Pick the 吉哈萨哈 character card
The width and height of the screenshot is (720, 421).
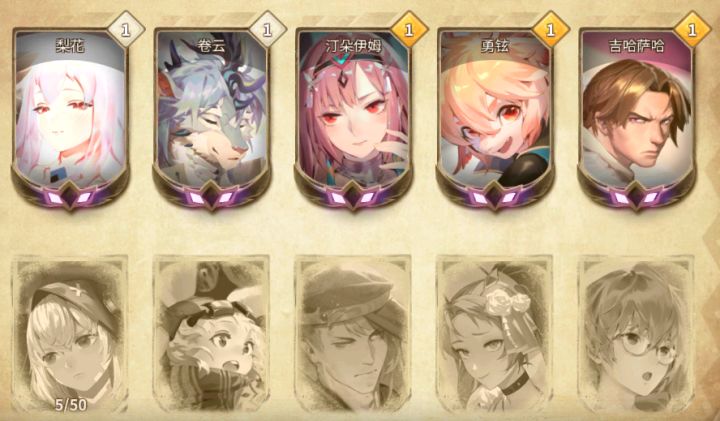click(636, 117)
